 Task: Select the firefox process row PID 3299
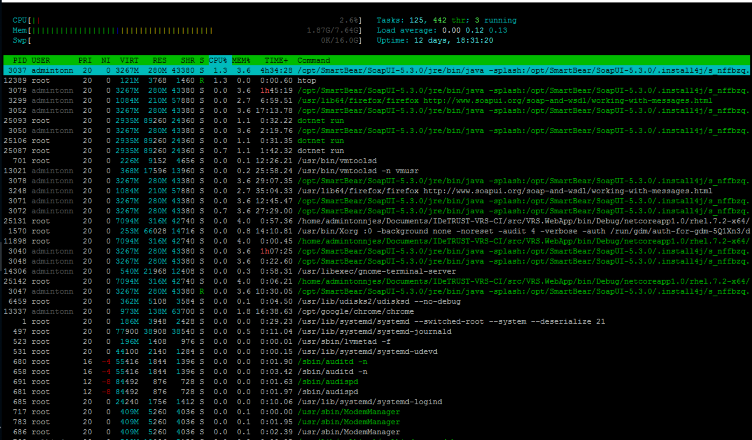click(376, 101)
